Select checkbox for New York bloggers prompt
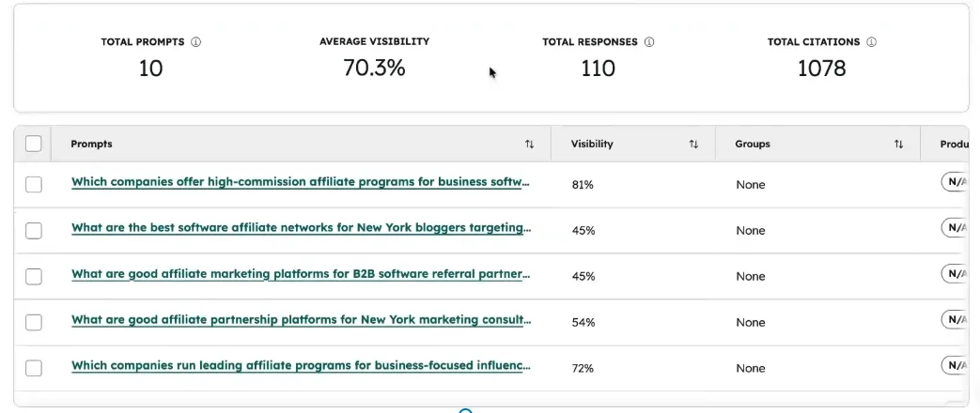The height and width of the screenshot is (413, 980). [34, 231]
